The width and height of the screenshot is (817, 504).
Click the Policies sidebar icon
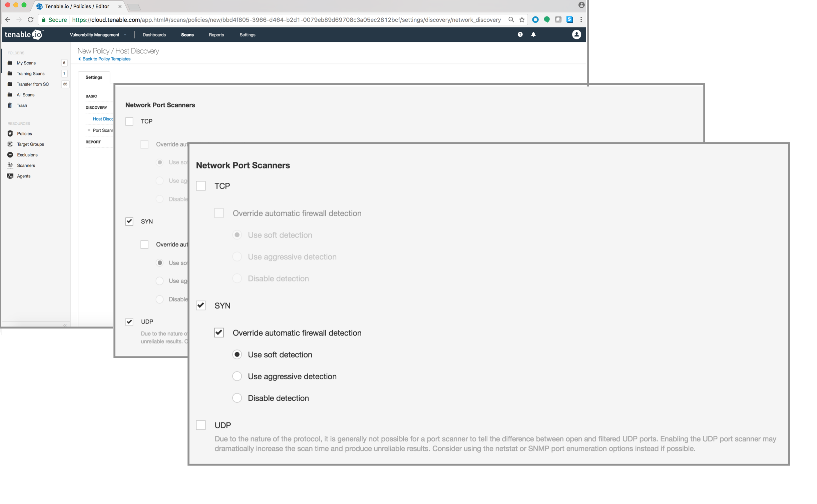click(x=10, y=133)
